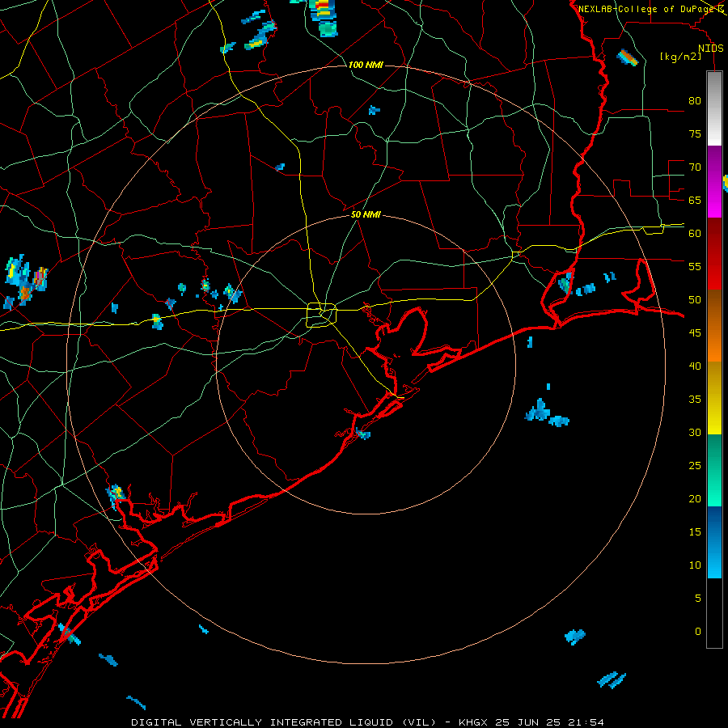Select the 65 value on the scale

click(x=695, y=200)
